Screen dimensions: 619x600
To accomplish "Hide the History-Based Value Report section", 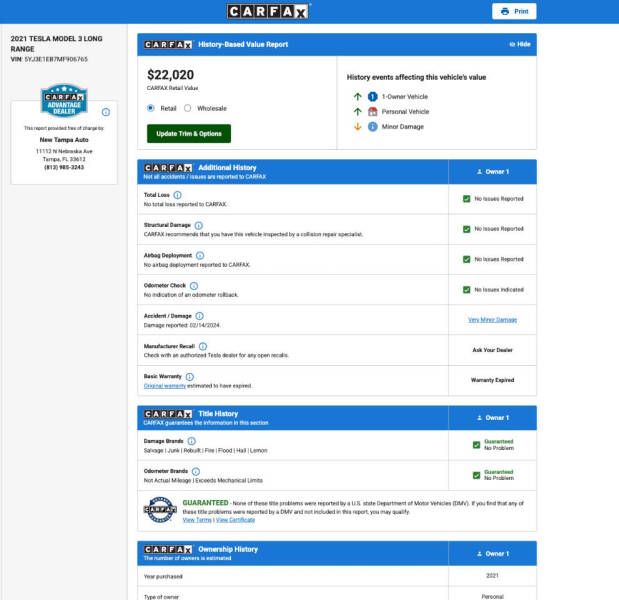I will pyautogui.click(x=520, y=44).
